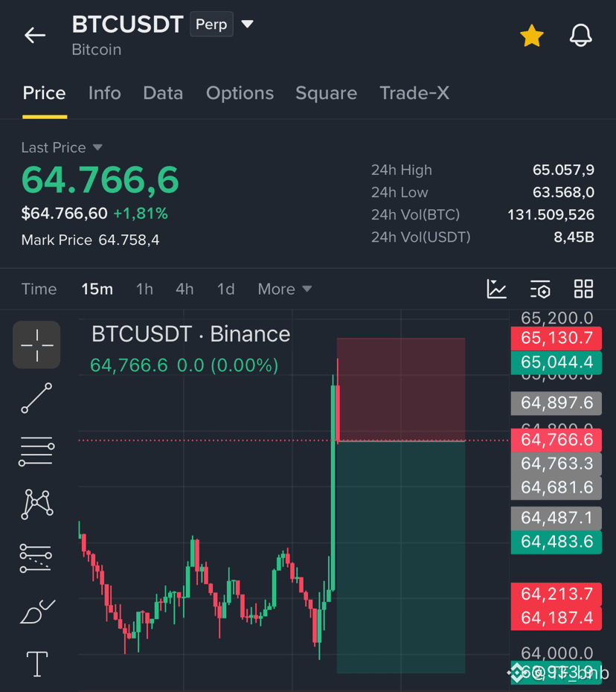
Task: Click the 24h High value 65.057,9
Action: coord(563,170)
